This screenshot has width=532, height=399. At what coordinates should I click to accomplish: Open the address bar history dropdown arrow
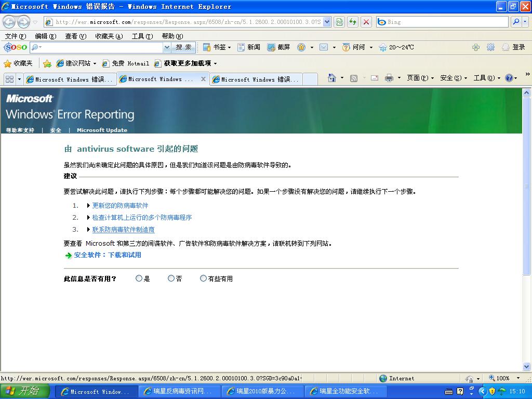(327, 22)
